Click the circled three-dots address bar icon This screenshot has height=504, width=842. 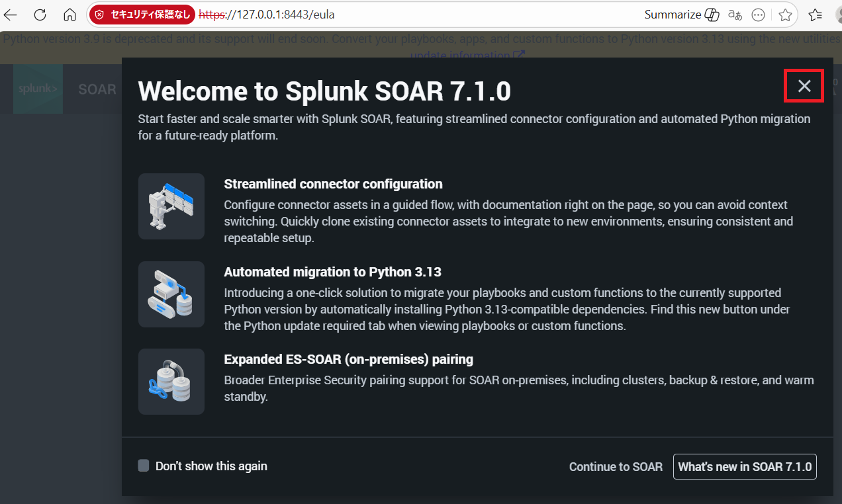point(759,15)
